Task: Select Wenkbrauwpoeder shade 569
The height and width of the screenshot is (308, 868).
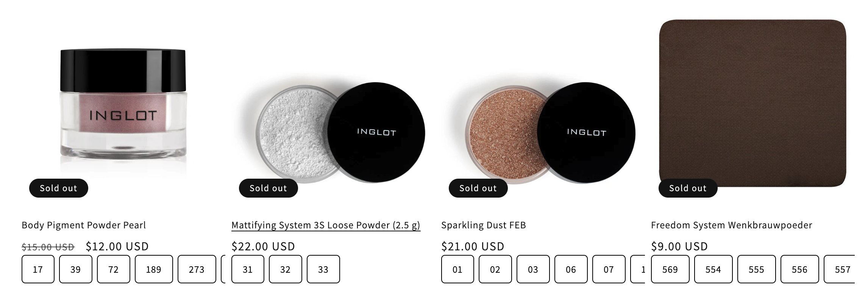Action: point(670,269)
